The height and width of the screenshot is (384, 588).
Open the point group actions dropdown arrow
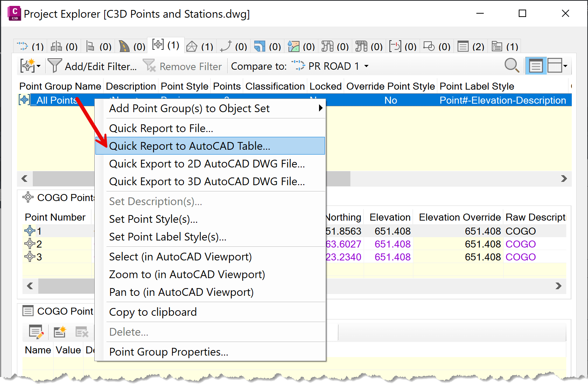38,66
